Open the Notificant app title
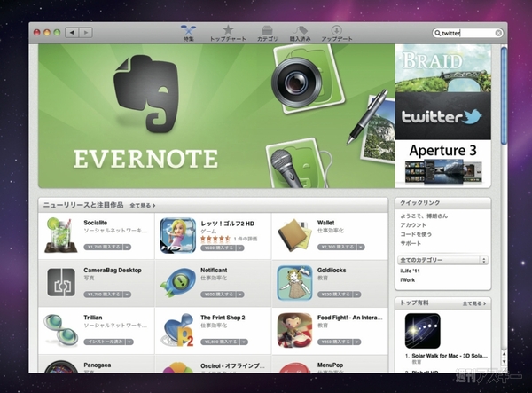Viewport: 532px width, 393px height. [214, 271]
